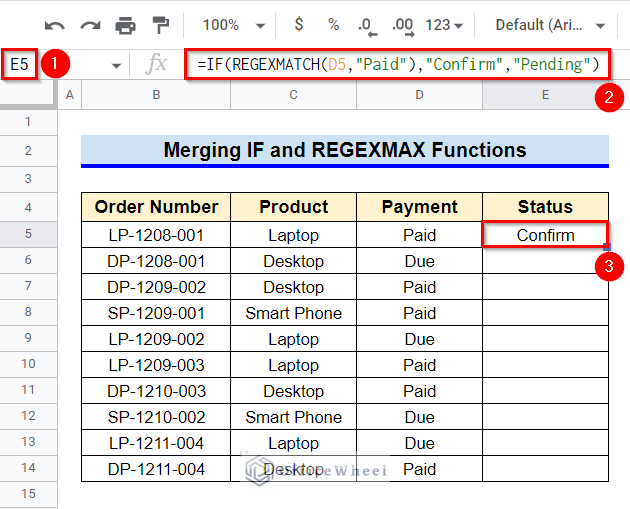
Task: Select column E header
Action: pyautogui.click(x=545, y=95)
